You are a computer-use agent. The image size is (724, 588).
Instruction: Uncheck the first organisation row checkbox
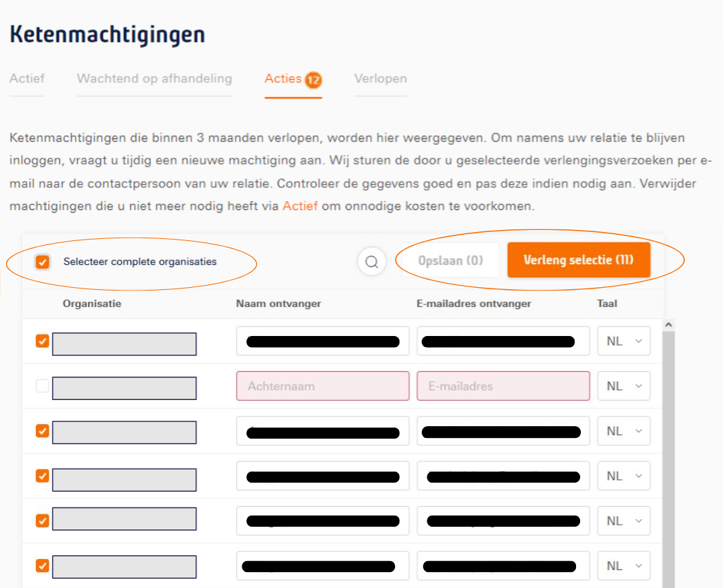43,342
